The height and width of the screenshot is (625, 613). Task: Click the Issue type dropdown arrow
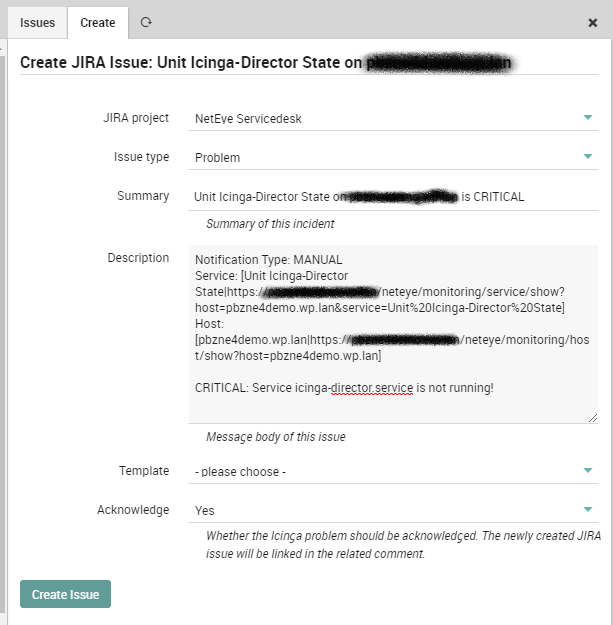[588, 156]
